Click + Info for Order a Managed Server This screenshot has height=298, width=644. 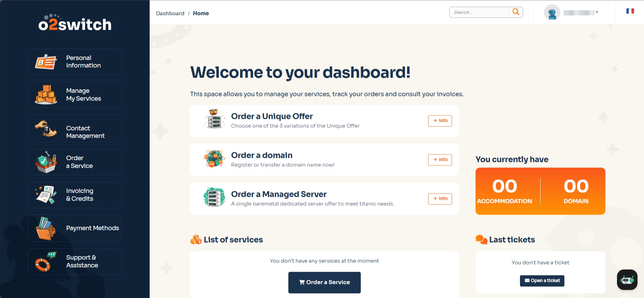click(x=440, y=199)
